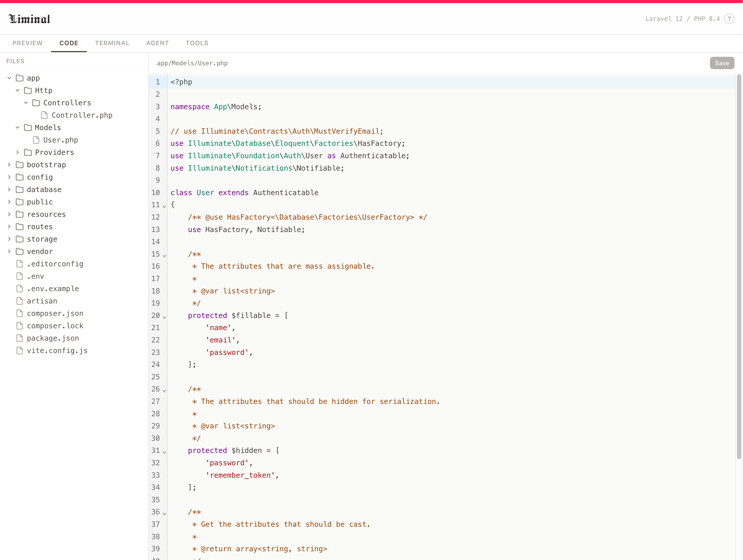Click the vite.config.js file icon
This screenshot has width=743, height=560.
(20, 350)
